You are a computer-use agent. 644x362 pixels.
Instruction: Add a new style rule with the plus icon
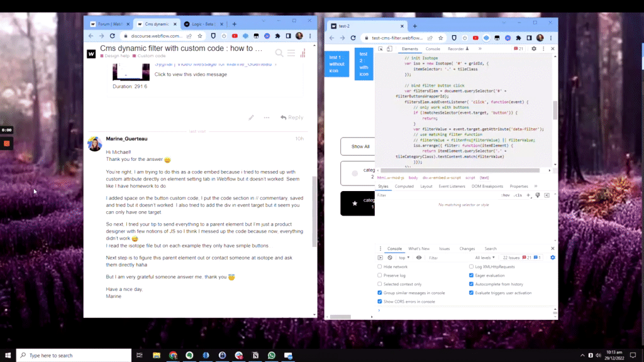(x=528, y=195)
